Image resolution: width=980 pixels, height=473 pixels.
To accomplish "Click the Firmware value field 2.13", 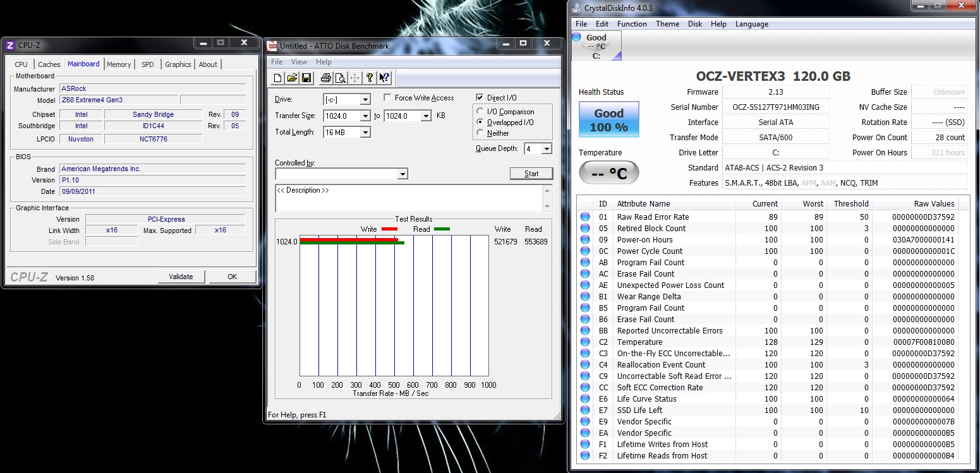I will click(775, 92).
